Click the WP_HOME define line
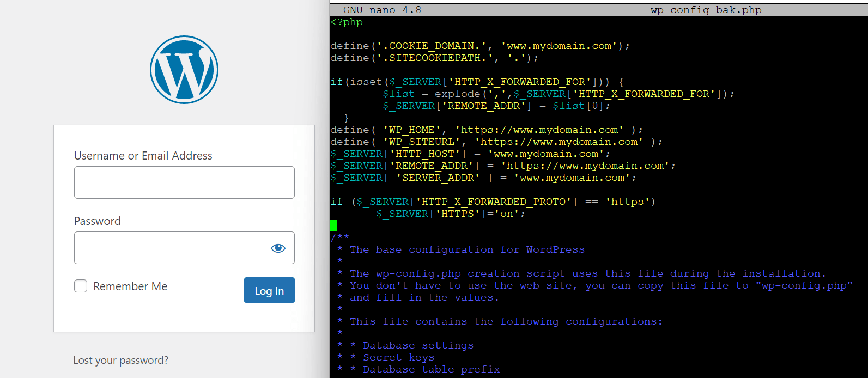868x378 pixels. (487, 130)
